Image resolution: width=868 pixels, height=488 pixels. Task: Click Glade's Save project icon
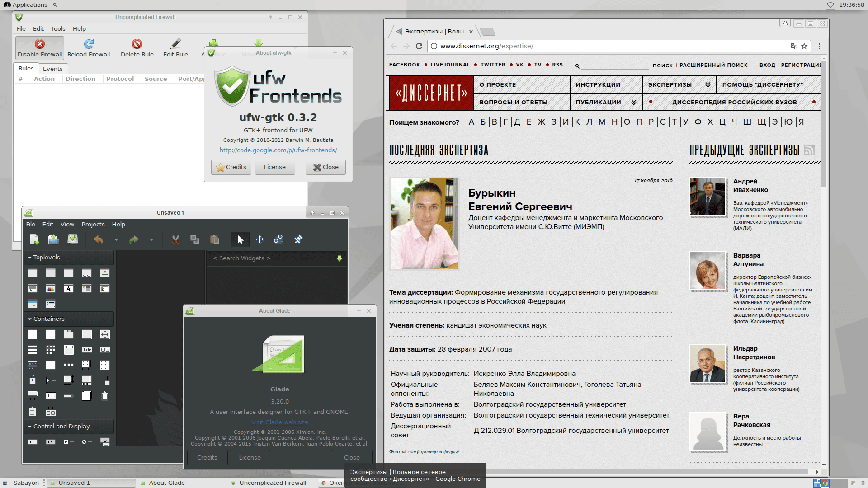pyautogui.click(x=72, y=239)
